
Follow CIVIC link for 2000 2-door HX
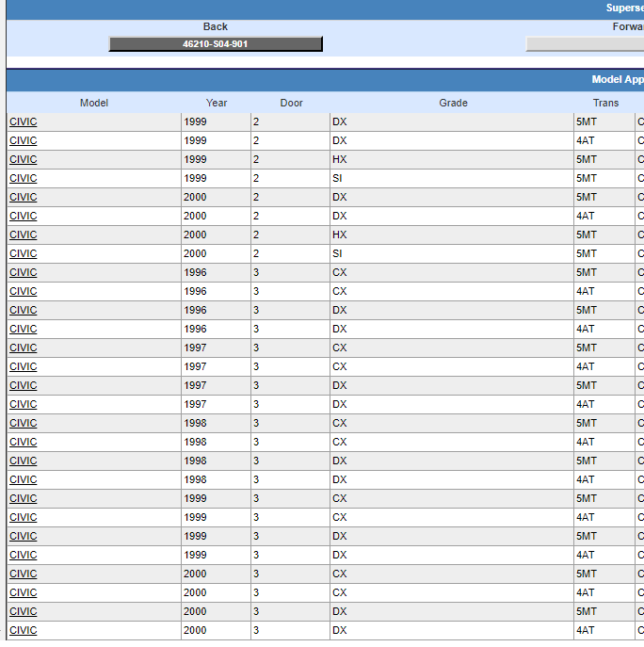24,235
